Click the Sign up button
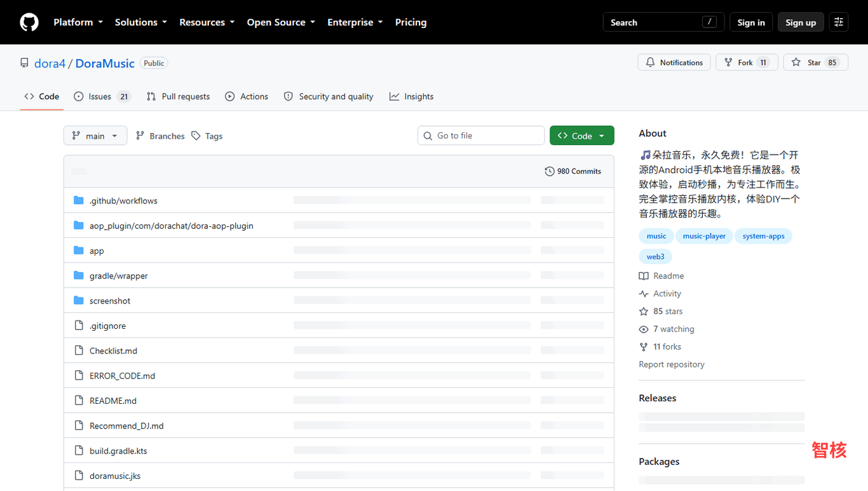Screen dimensions: 868x491 801,22
